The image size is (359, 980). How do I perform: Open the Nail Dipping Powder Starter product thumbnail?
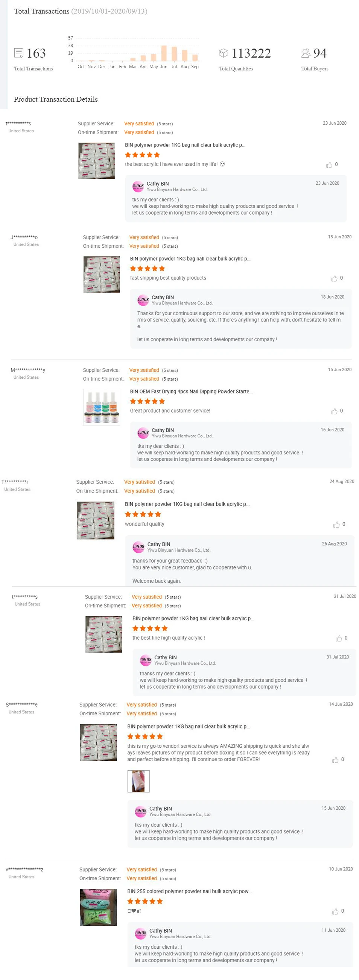pos(102,407)
